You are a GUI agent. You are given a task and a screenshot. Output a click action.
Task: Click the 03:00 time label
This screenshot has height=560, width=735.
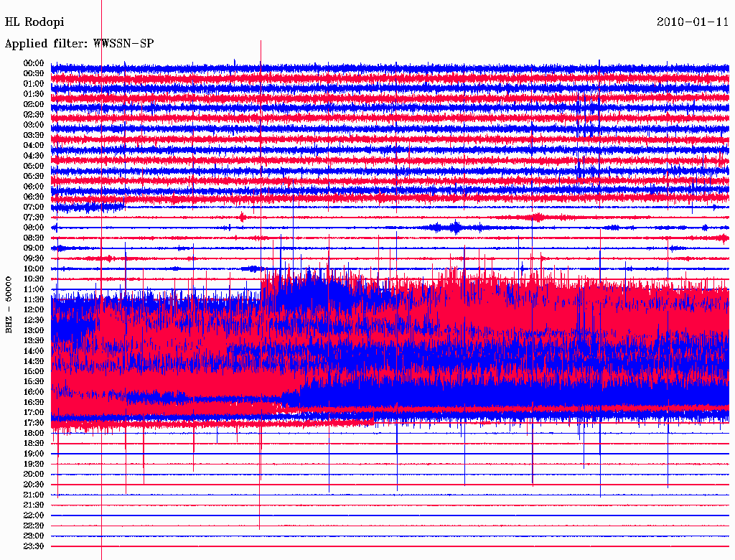click(x=34, y=125)
